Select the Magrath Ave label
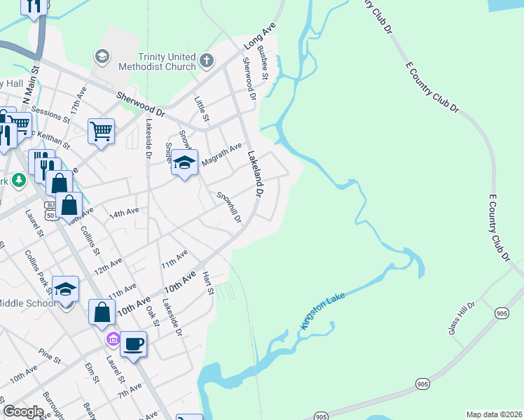Viewport: 524px width, 420px height. tap(221, 154)
